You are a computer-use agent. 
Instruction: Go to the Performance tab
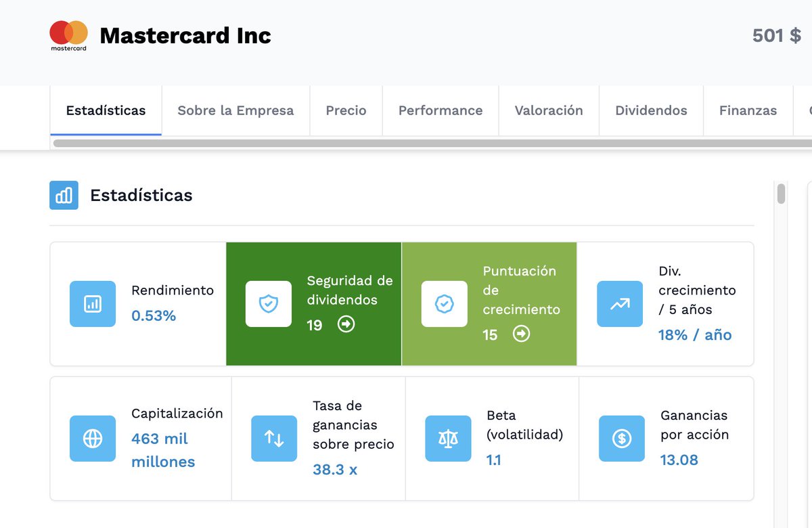click(441, 110)
